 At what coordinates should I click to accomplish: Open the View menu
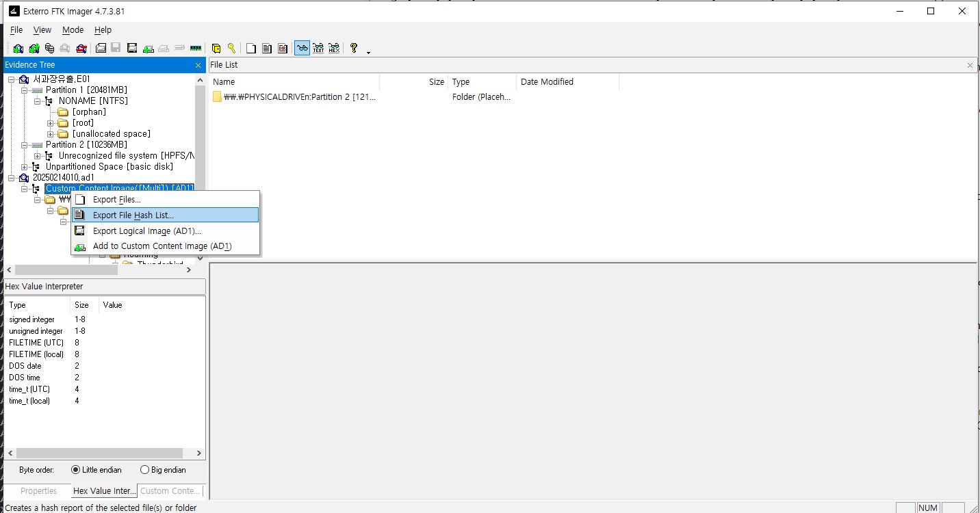pos(42,30)
